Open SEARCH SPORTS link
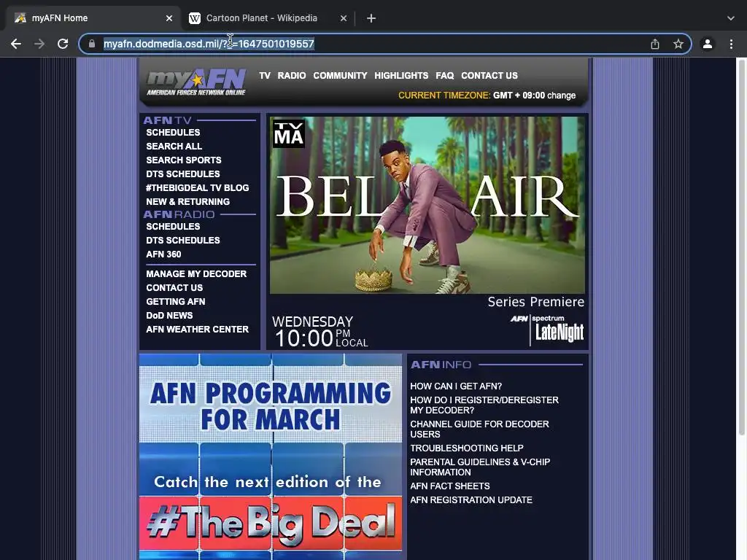This screenshot has height=560, width=747. [x=183, y=160]
